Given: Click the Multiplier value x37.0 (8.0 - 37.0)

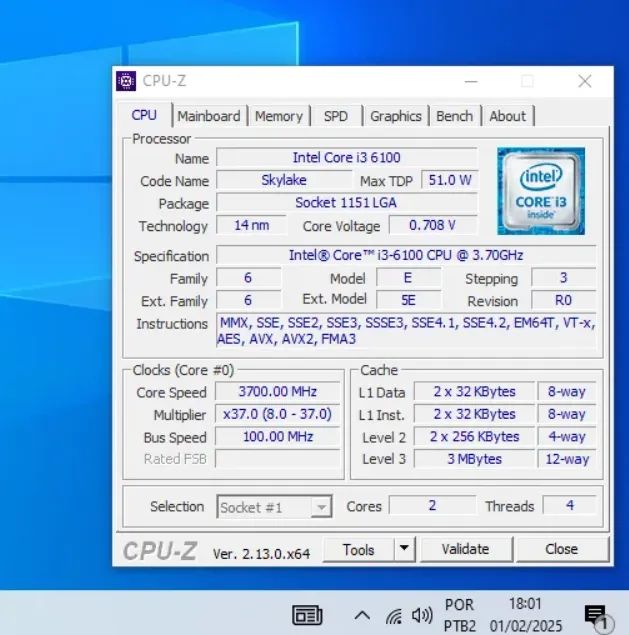Looking at the screenshot, I should point(277,414).
